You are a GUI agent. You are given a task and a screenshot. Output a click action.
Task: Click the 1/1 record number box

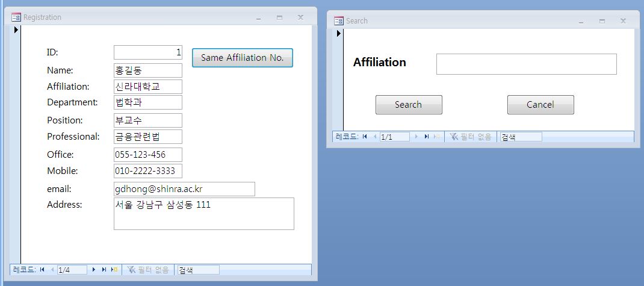point(394,137)
